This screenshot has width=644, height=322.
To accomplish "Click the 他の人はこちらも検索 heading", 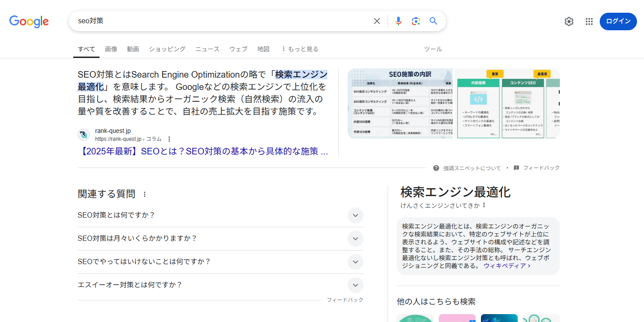I will click(436, 302).
